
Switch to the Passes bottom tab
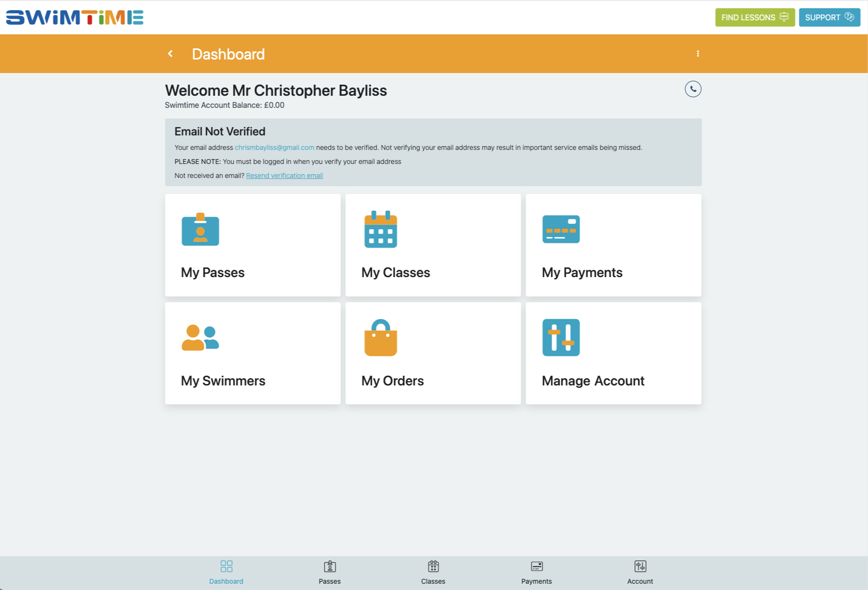(330, 573)
